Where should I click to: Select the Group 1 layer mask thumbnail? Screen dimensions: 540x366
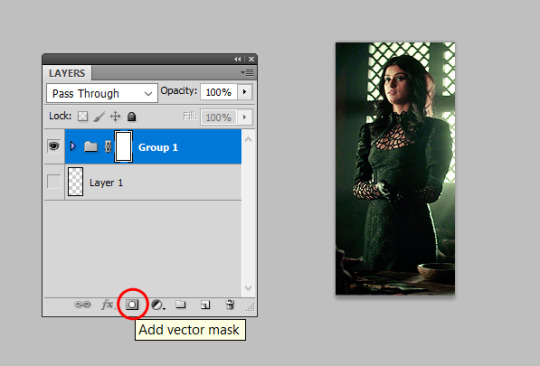(124, 146)
